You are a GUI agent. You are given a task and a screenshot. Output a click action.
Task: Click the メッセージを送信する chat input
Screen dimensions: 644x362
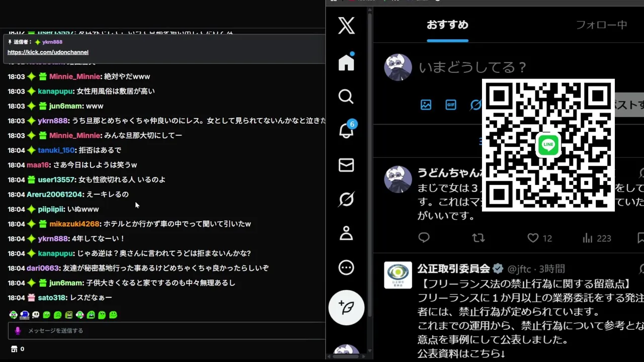coord(167,330)
